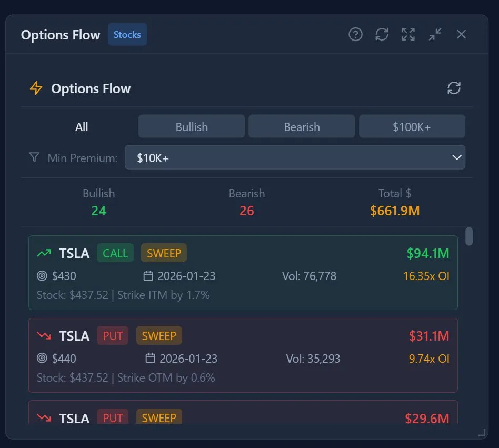Image resolution: width=499 pixels, height=448 pixels.
Task: Click the $29.6M premium amount
Action: (427, 418)
